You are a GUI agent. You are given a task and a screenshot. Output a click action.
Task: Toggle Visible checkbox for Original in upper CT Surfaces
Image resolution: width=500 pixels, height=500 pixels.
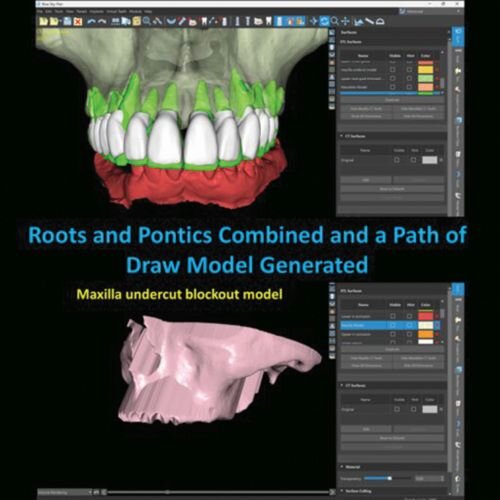[397, 160]
